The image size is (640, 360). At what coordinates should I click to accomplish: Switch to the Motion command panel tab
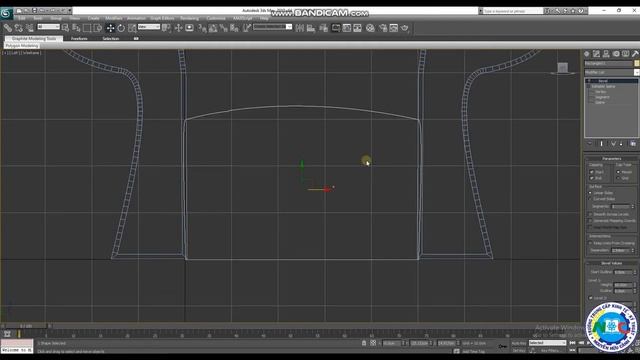pyautogui.click(x=616, y=54)
